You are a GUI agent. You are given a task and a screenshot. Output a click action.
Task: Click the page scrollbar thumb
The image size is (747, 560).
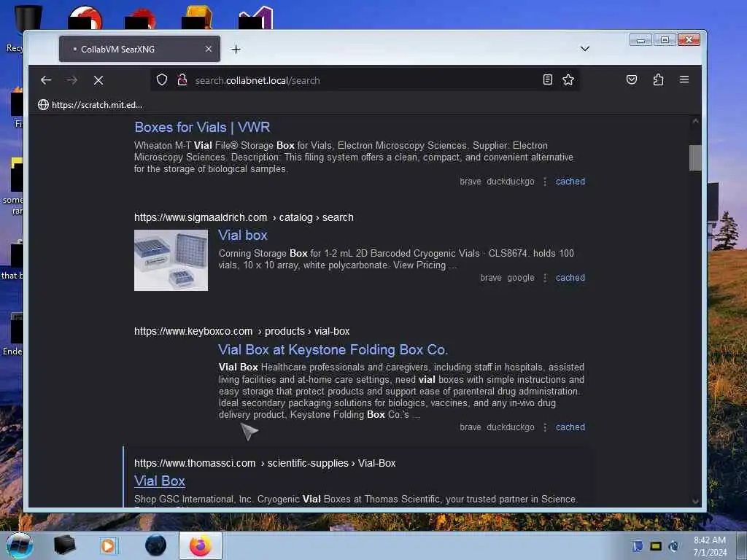(695, 157)
